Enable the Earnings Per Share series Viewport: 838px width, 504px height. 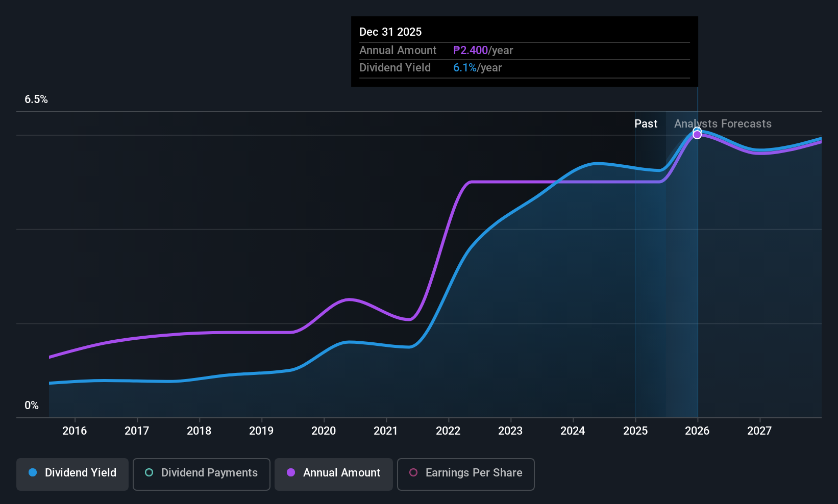pyautogui.click(x=466, y=474)
